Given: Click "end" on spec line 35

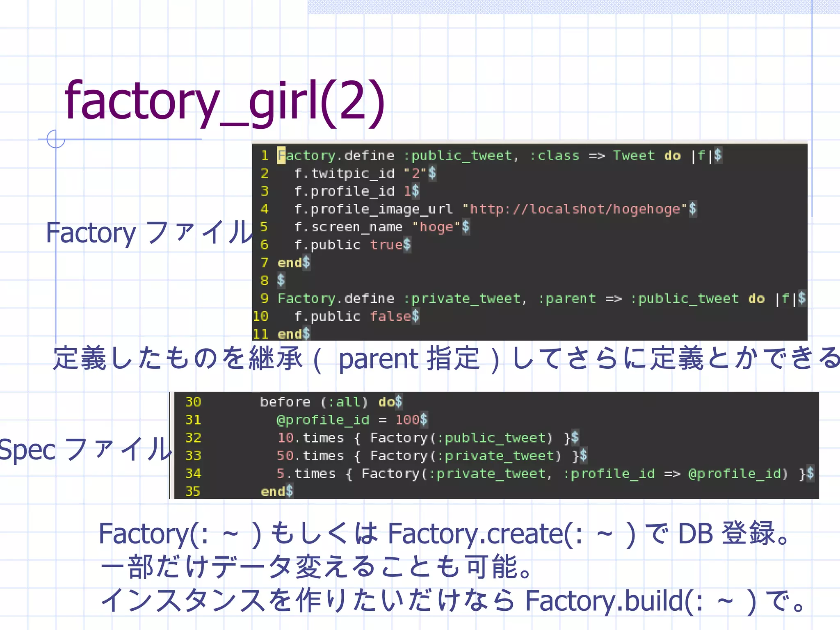Looking at the screenshot, I should (277, 491).
